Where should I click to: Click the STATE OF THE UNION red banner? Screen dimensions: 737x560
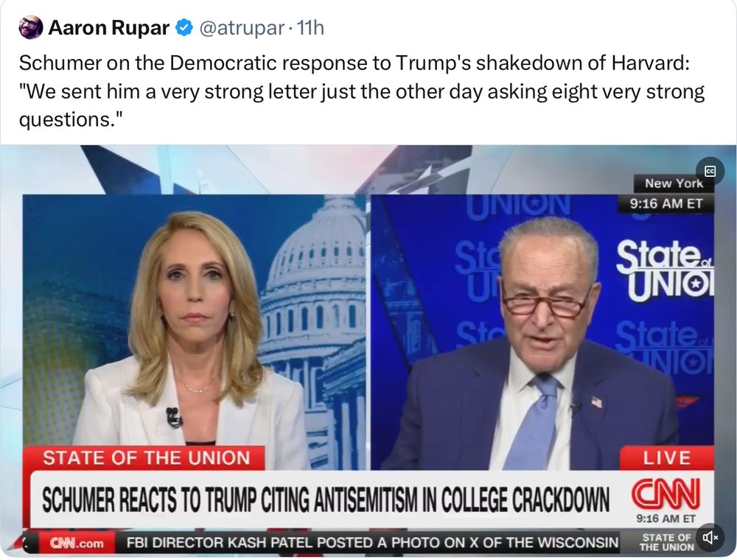146,458
